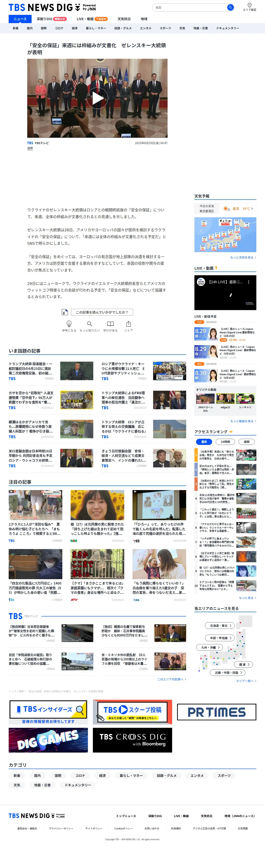The image size is (265, 868).
Task: Open the 北海道・東北 area button
Action: pos(220,626)
